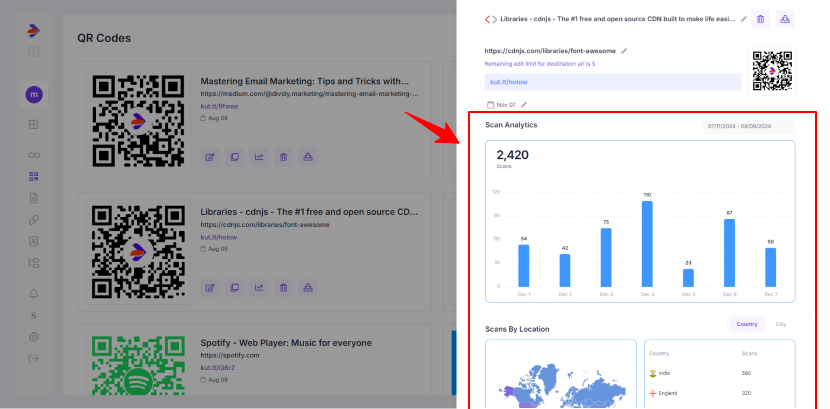This screenshot has width=830, height=409.
Task: Edit the Mastering Email Marketing QR code
Action: pos(210,157)
